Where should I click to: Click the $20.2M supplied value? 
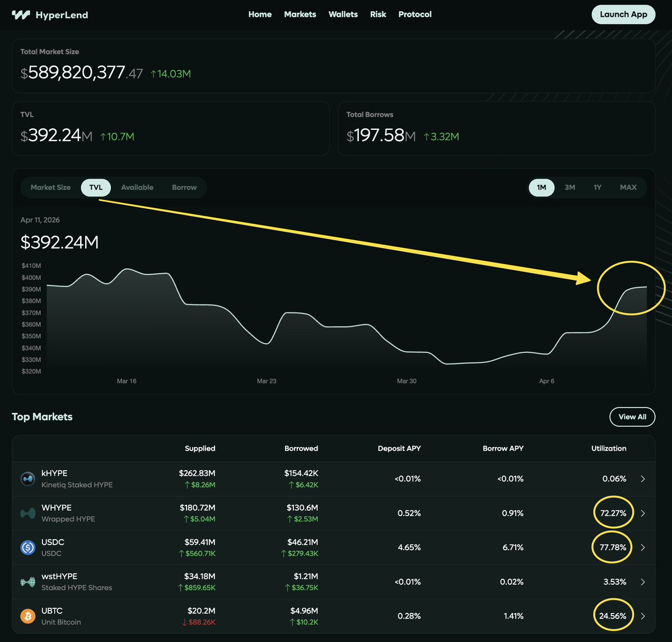click(x=202, y=611)
